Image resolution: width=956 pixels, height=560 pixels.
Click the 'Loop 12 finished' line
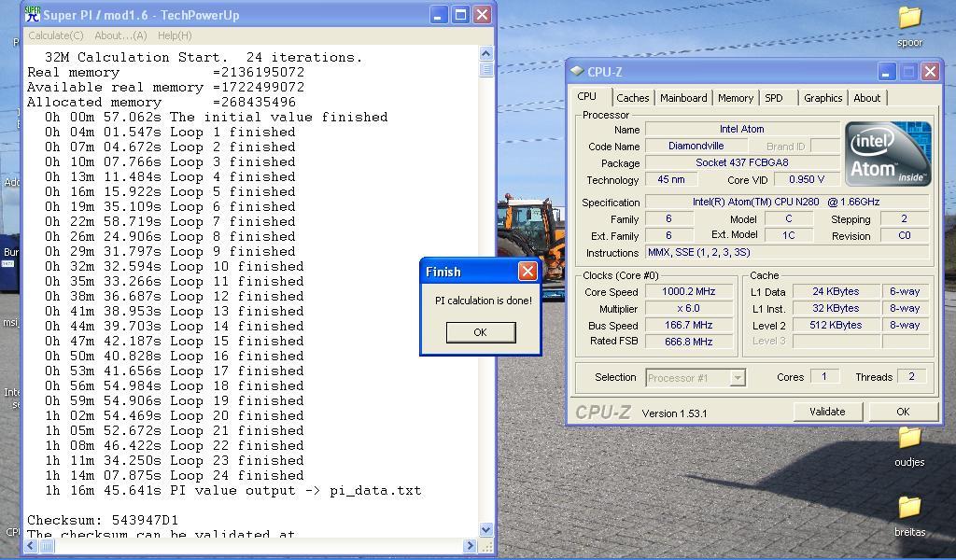pos(174,296)
